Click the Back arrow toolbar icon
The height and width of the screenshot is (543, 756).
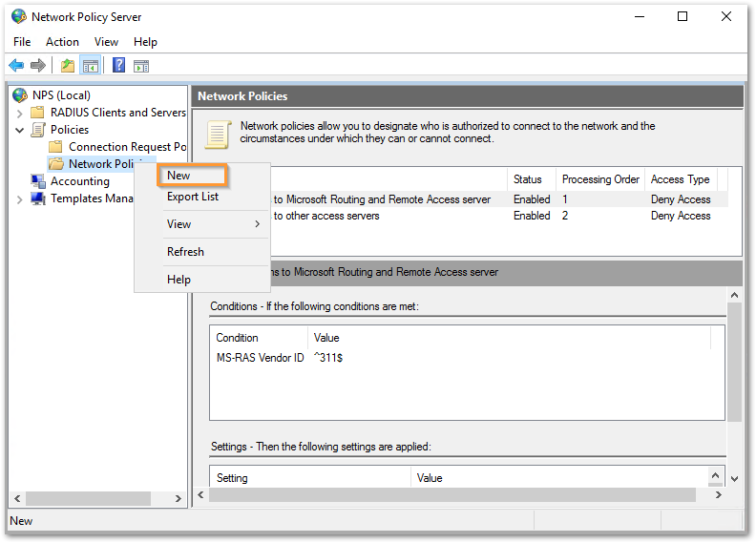16,66
